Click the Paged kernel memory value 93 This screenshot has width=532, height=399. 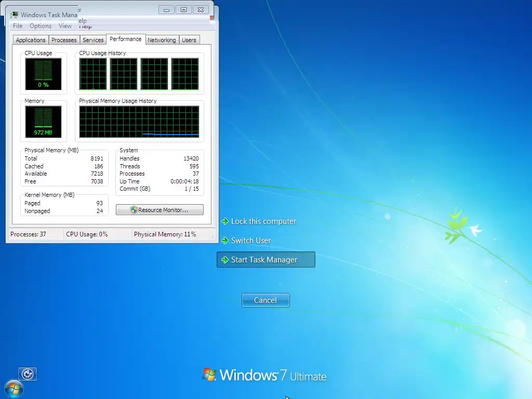(x=99, y=203)
